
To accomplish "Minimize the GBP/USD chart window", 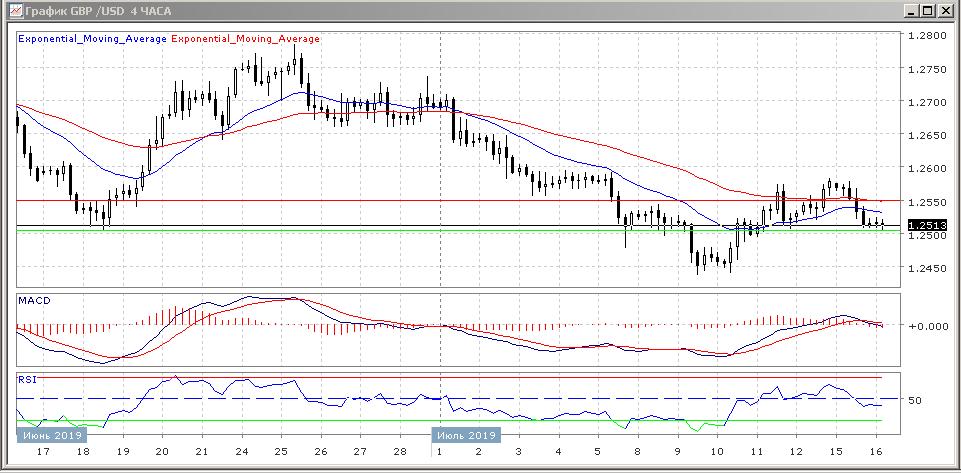I will tap(913, 11).
